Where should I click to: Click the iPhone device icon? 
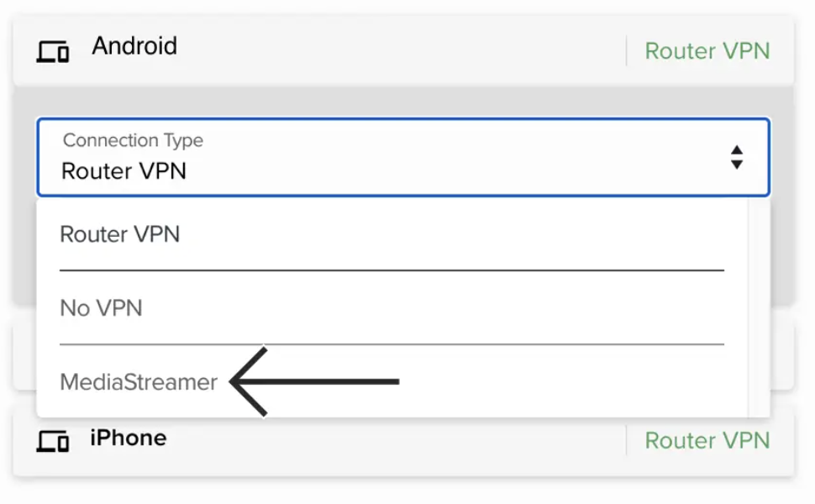point(52,442)
